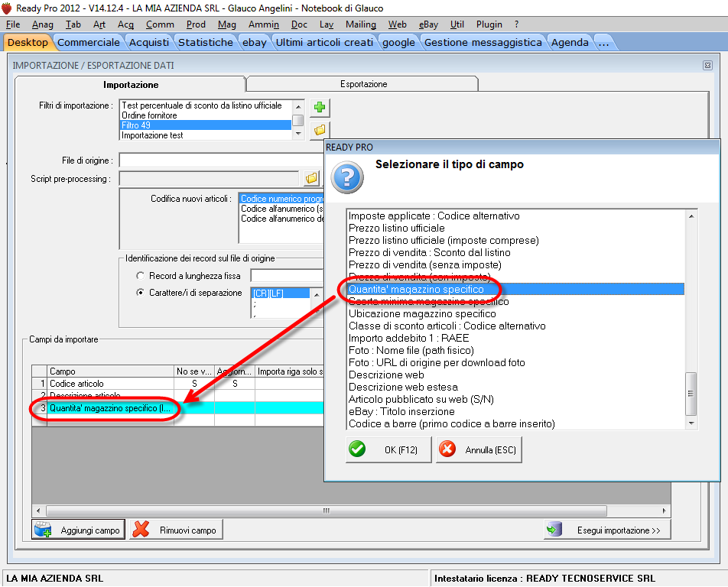The height and width of the screenshot is (587, 728).
Task: Click Aggiungi campo button
Action: pyautogui.click(x=79, y=530)
